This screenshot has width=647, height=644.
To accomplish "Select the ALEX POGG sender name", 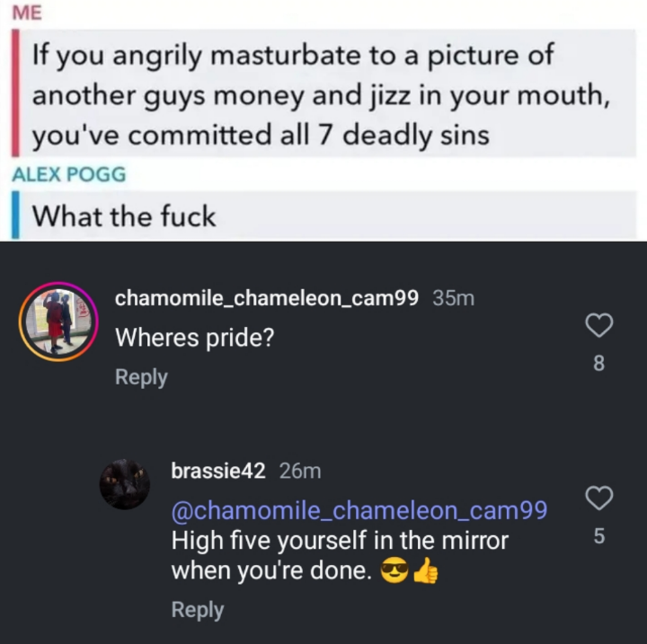I will pyautogui.click(x=69, y=174).
